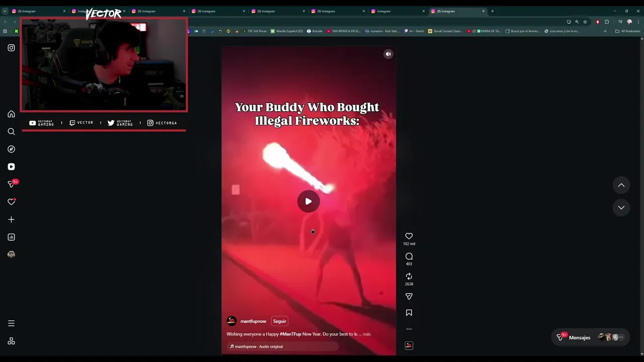This screenshot has width=644, height=362.
Task: Expand hidden bookmarks overflow chevron
Action: (605, 31)
